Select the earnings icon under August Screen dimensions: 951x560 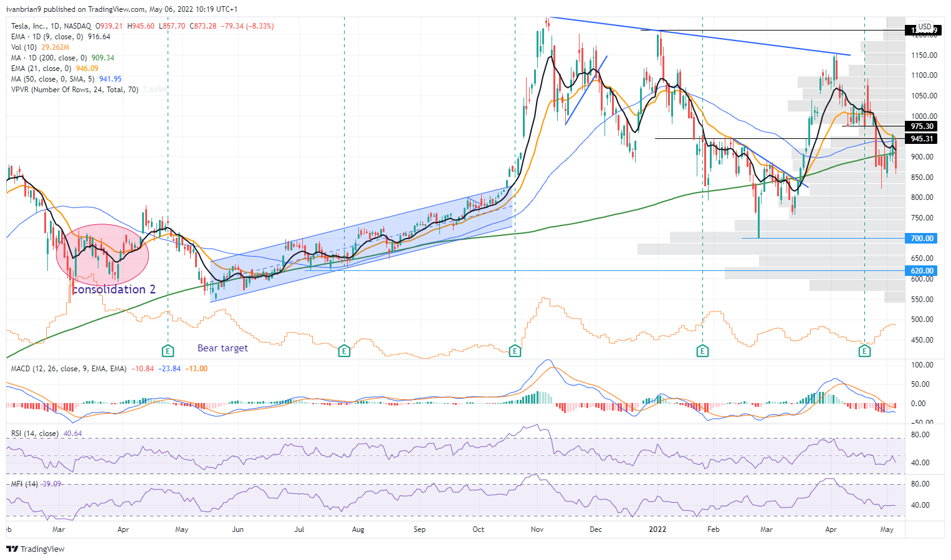coord(343,351)
